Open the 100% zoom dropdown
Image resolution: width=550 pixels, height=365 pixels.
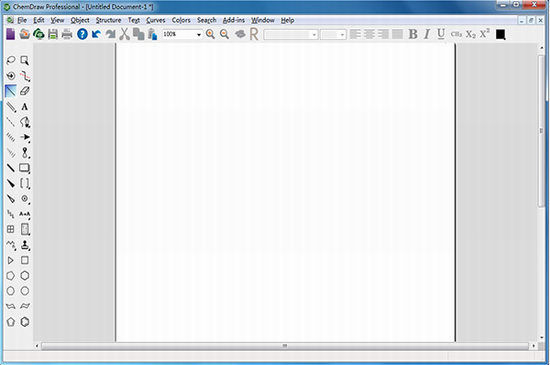click(199, 34)
